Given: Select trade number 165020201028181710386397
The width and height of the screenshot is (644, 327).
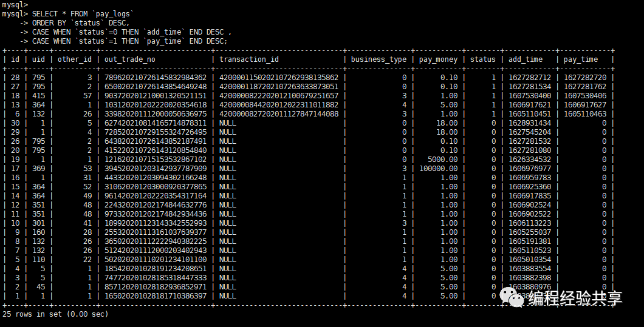Looking at the screenshot, I should tap(156, 296).
